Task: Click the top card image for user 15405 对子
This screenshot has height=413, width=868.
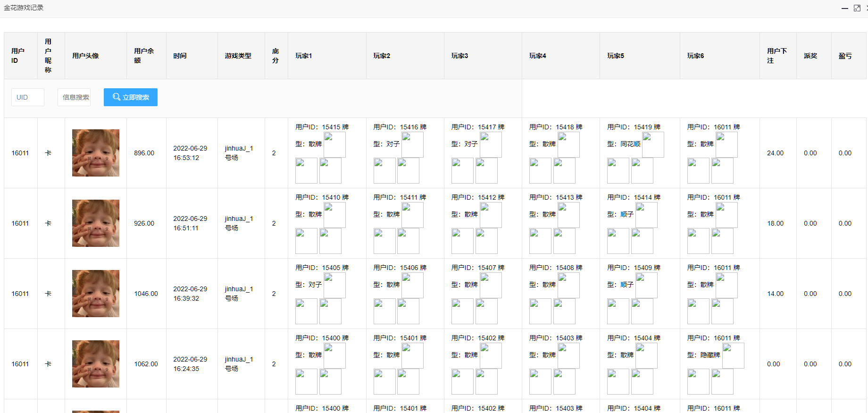Action: 334,285
